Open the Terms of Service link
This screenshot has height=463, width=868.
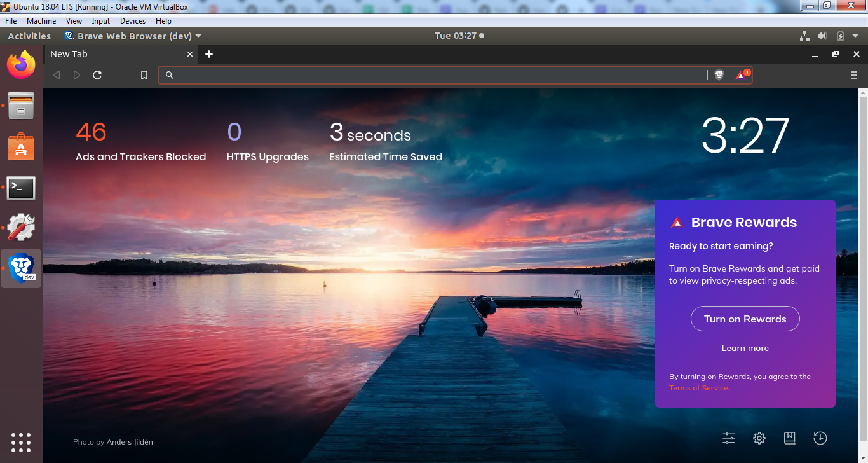click(x=698, y=387)
